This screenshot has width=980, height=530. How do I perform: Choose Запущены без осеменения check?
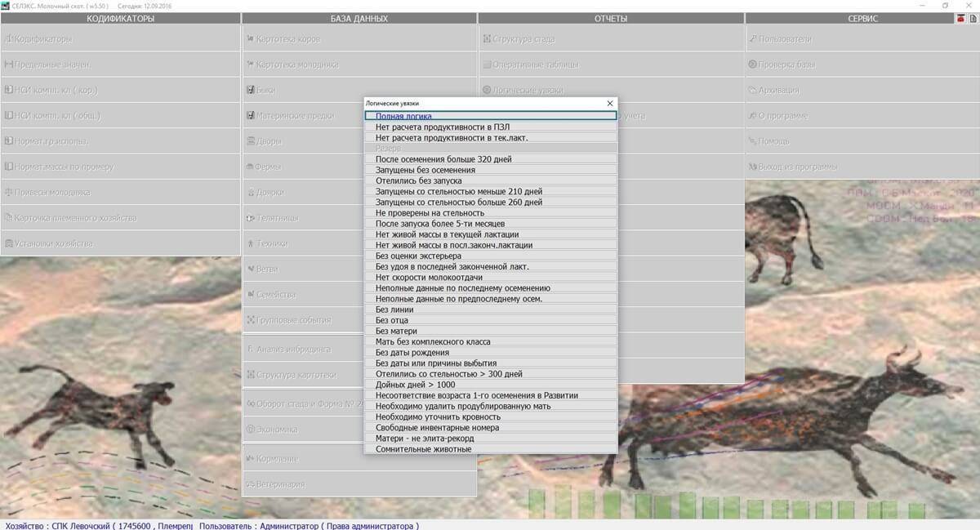pyautogui.click(x=490, y=170)
